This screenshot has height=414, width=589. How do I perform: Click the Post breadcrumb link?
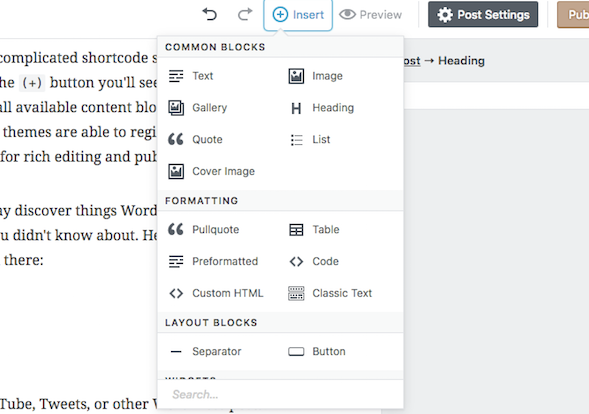click(x=412, y=61)
